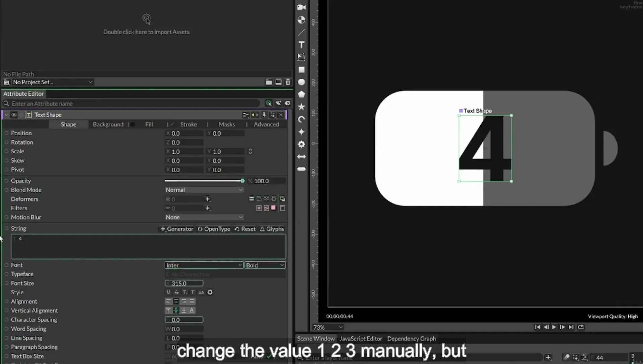The height and width of the screenshot is (364, 643).
Task: Toggle scale proportion lock
Action: 250,151
